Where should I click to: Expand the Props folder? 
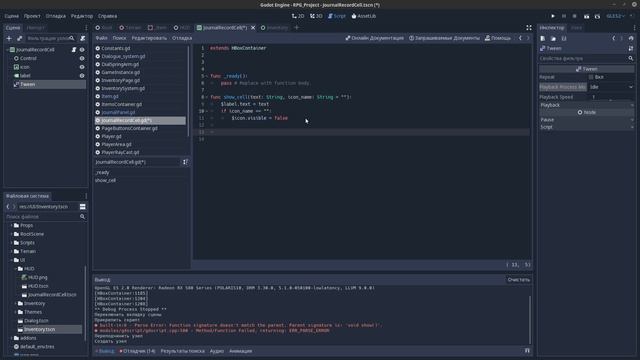pyautogui.click(x=11, y=225)
